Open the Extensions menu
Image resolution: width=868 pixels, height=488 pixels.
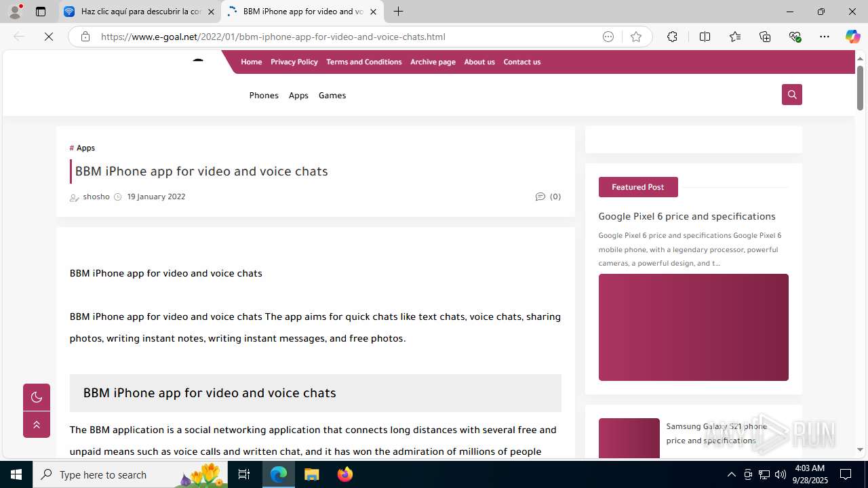672,37
